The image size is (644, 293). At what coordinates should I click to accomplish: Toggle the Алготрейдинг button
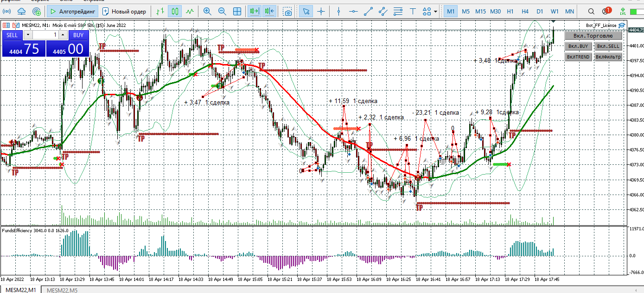pos(73,11)
